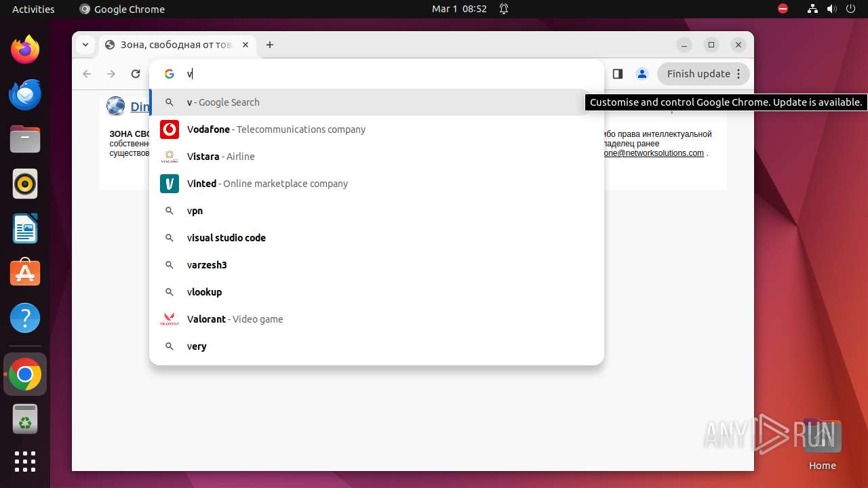Open the network status icon
This screenshot has width=868, height=488.
[x=812, y=9]
